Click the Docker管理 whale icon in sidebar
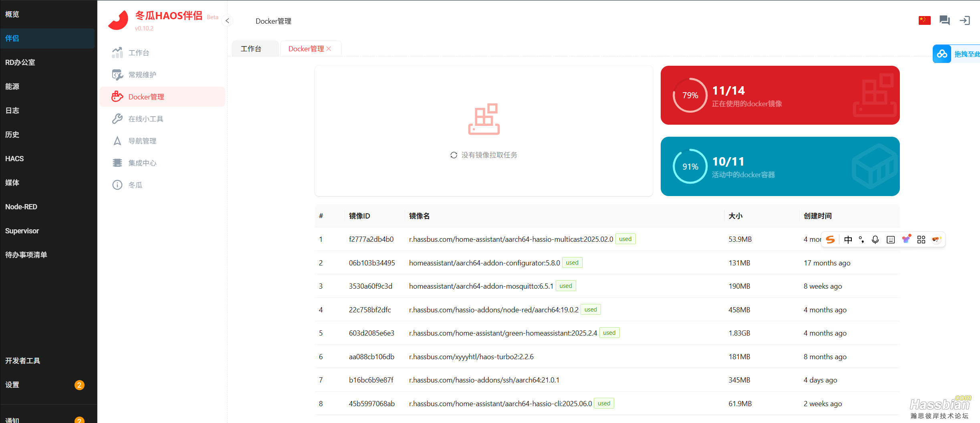This screenshot has width=980, height=423. pyautogui.click(x=117, y=97)
